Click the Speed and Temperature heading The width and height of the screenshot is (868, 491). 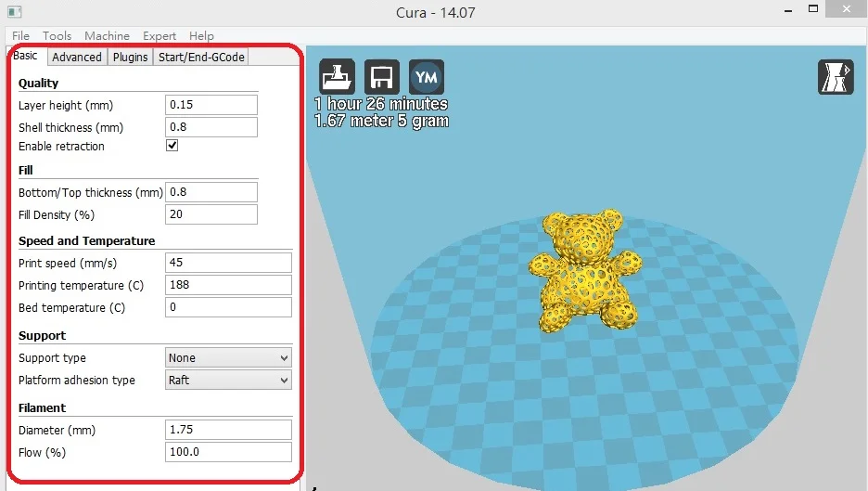86,241
